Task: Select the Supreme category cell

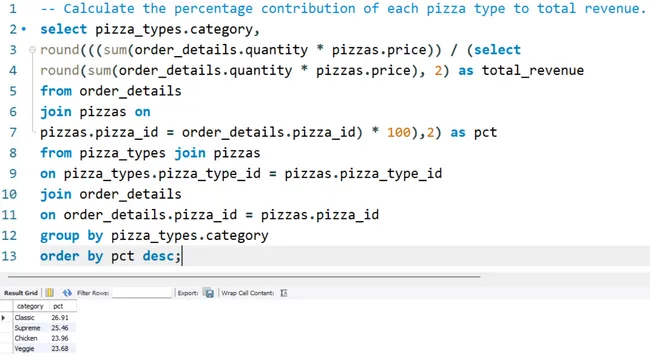Action: click(x=30, y=328)
